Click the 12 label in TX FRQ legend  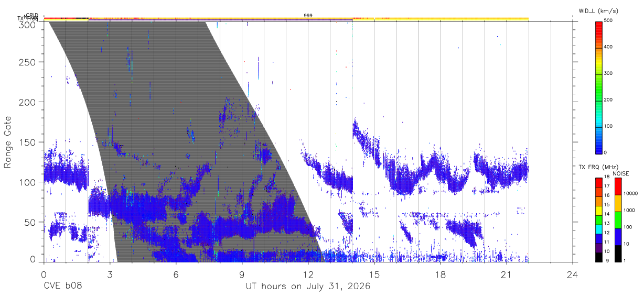(x=606, y=233)
